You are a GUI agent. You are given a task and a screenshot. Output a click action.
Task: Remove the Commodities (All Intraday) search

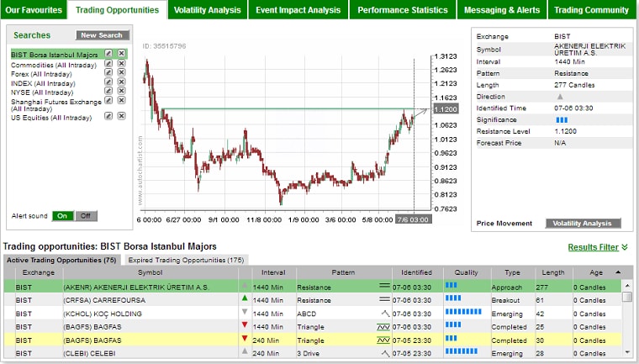pyautogui.click(x=121, y=64)
